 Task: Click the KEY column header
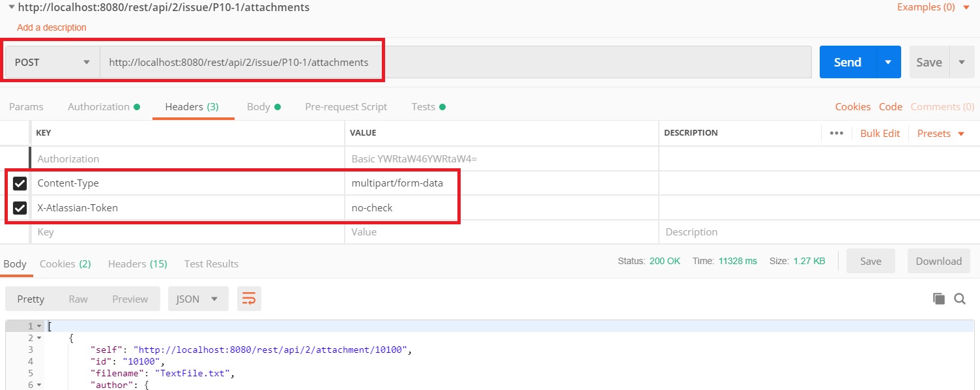click(x=43, y=133)
